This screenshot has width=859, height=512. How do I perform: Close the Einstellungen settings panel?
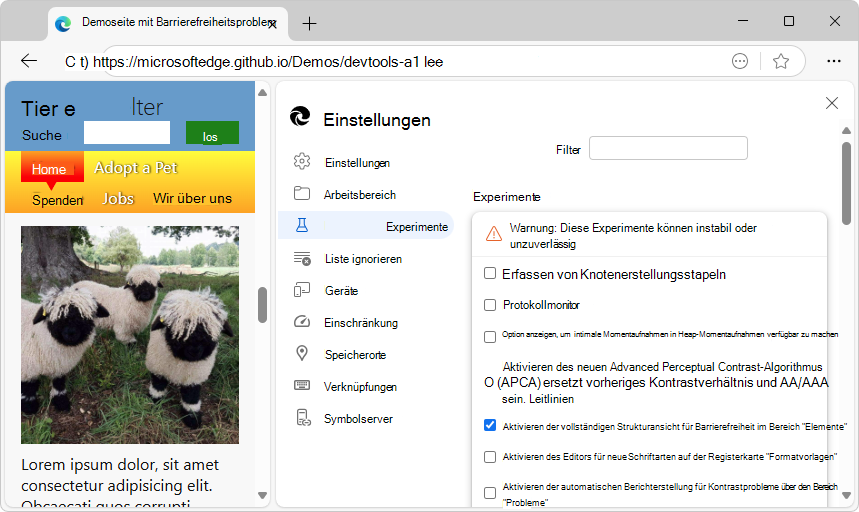click(831, 103)
